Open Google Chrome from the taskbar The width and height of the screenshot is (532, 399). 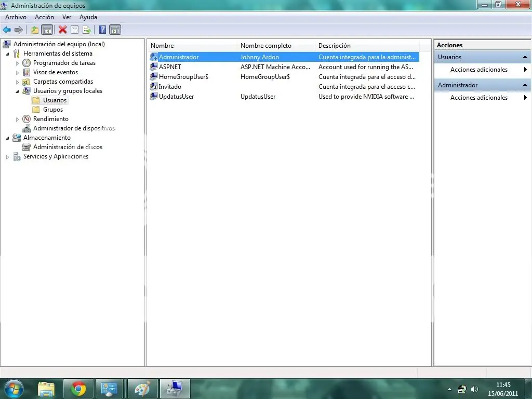point(78,389)
